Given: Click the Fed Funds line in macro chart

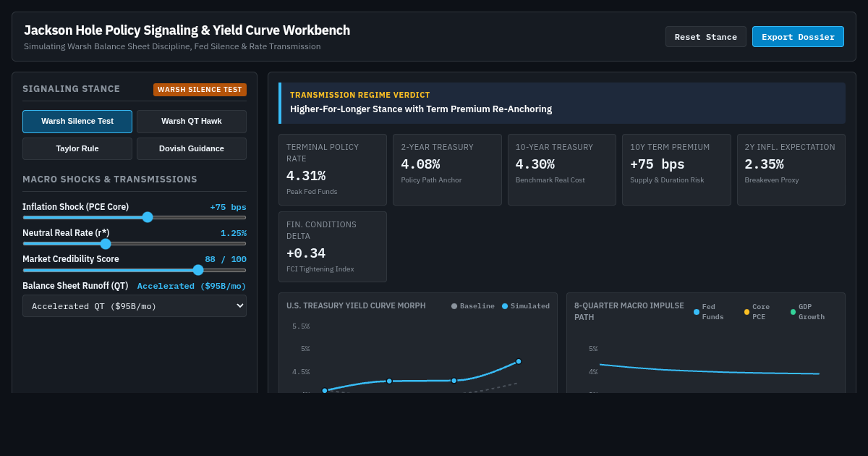Looking at the screenshot, I should coord(709,371).
